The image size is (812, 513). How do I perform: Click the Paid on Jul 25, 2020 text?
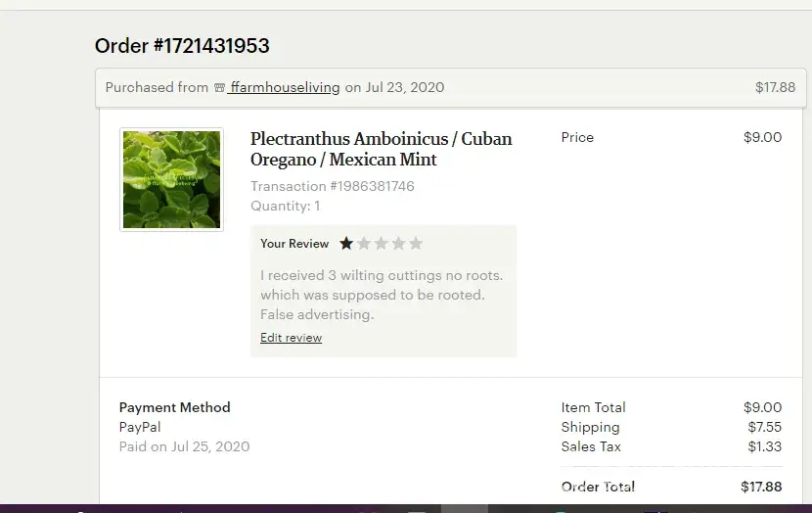point(184,446)
